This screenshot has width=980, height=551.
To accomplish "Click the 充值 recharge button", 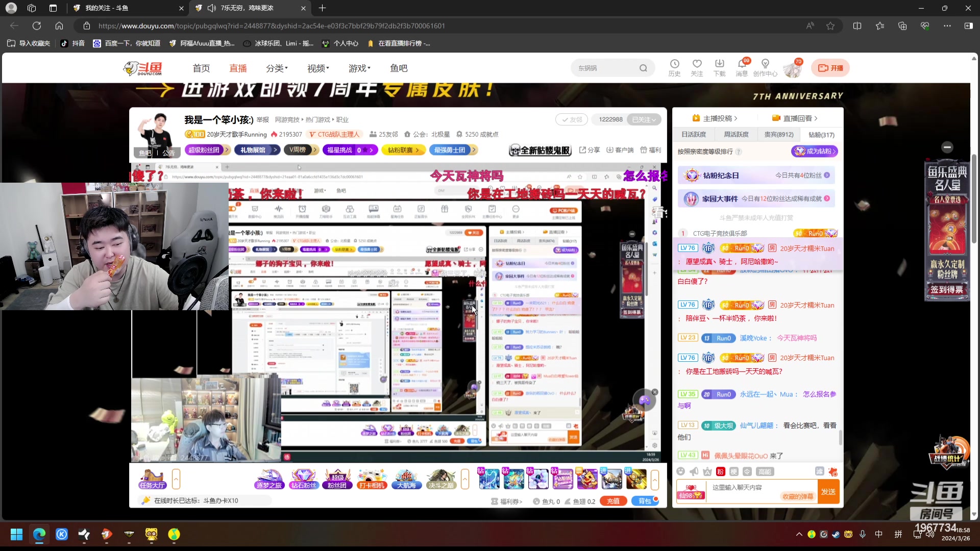I will pos(613,501).
